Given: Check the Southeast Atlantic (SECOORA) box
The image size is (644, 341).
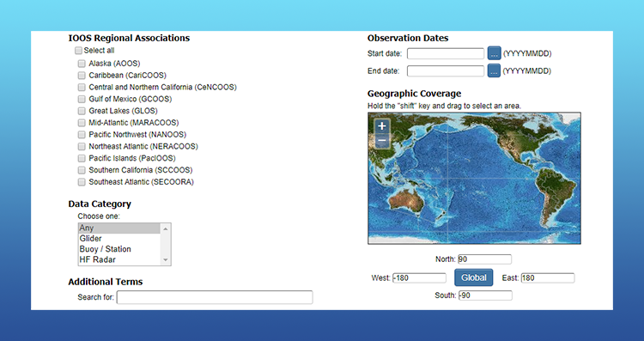Looking at the screenshot, I should point(82,182).
